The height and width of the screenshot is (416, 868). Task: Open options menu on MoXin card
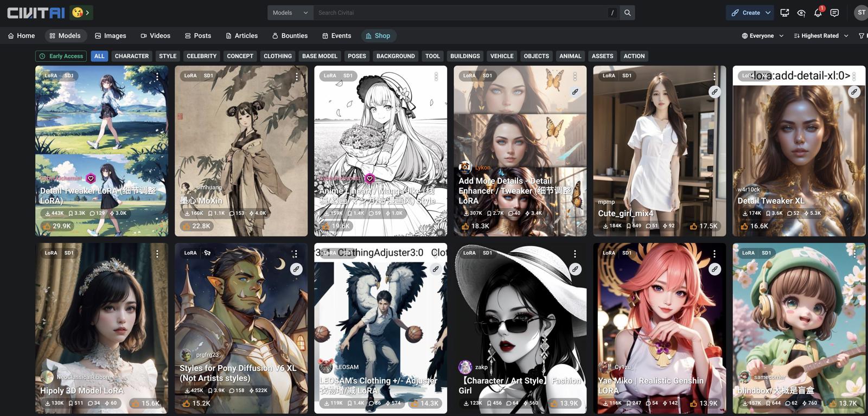tap(297, 77)
